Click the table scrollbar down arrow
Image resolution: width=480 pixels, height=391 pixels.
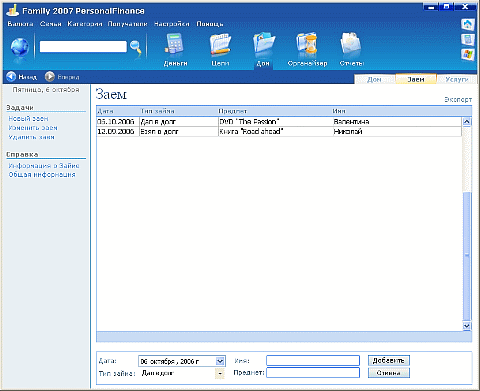click(467, 326)
